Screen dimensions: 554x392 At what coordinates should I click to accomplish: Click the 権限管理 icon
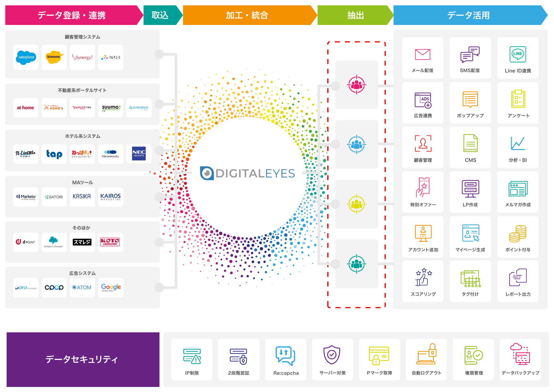(474, 355)
